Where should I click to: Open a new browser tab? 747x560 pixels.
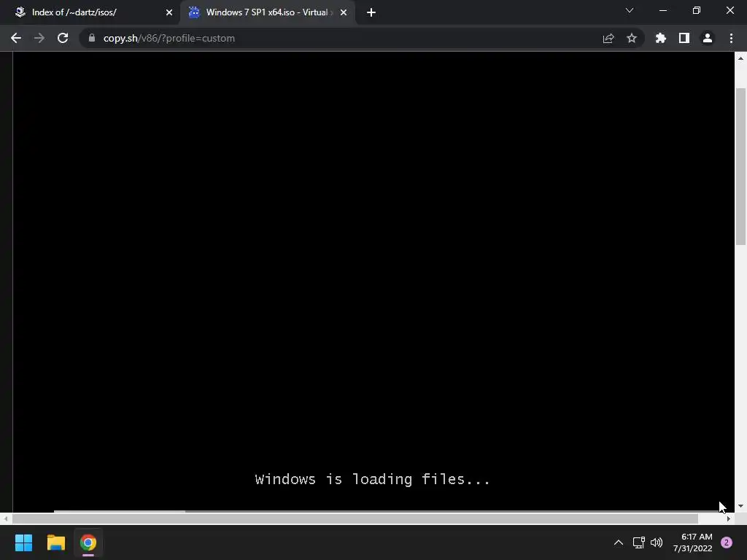371,12
